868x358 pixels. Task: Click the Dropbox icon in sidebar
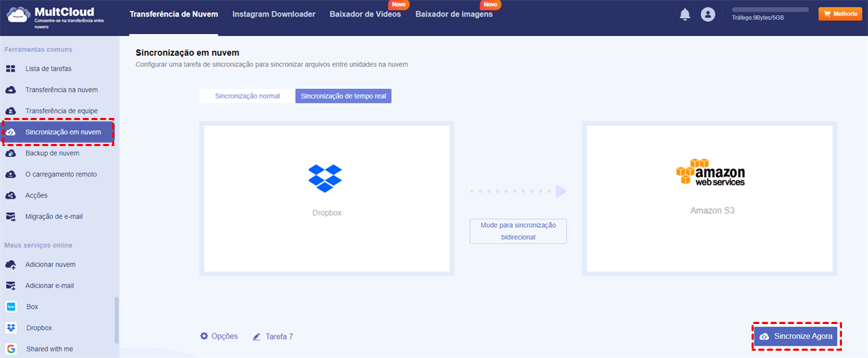point(11,328)
